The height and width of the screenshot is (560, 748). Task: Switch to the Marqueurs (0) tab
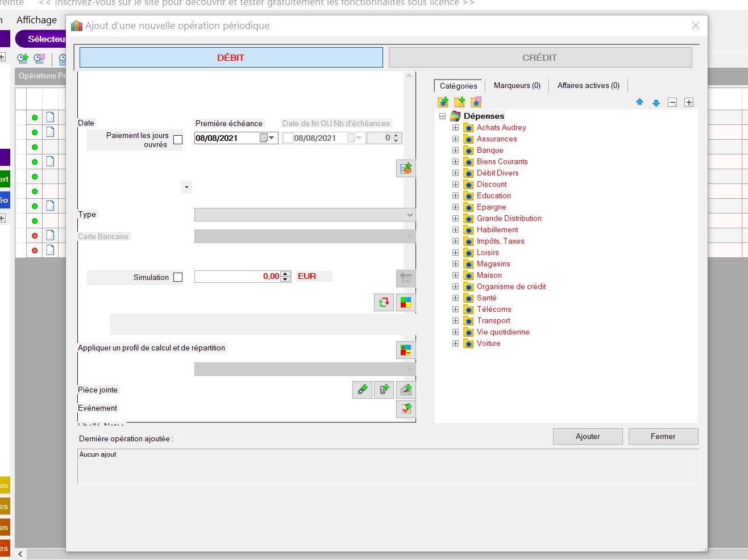517,86
